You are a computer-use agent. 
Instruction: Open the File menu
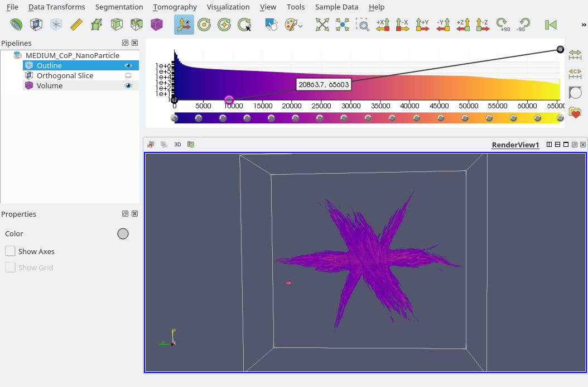pyautogui.click(x=12, y=7)
